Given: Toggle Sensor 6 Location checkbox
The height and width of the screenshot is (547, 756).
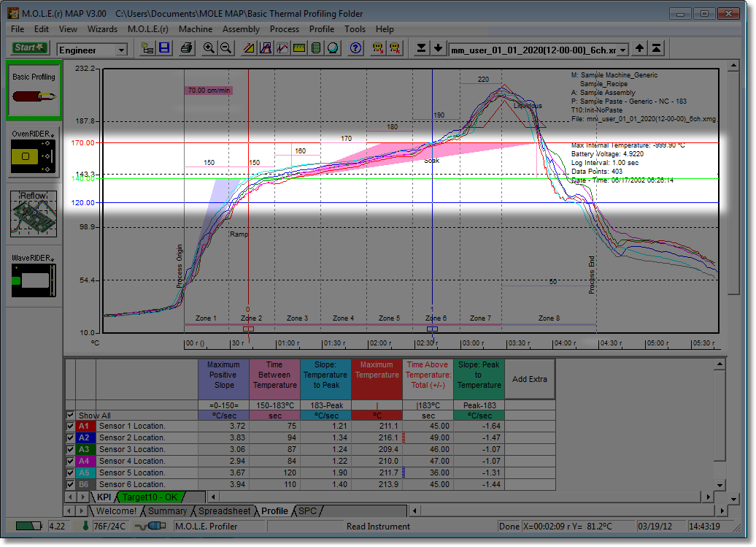Looking at the screenshot, I should pos(70,484).
